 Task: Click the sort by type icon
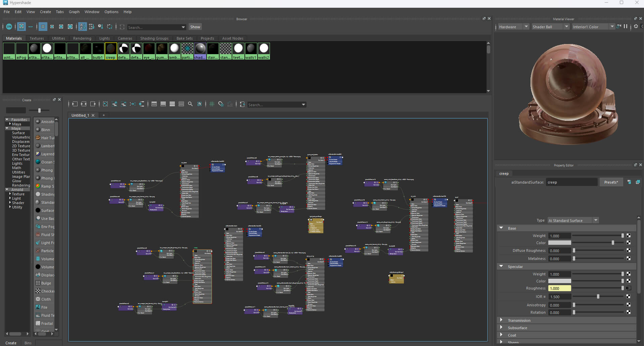91,27
